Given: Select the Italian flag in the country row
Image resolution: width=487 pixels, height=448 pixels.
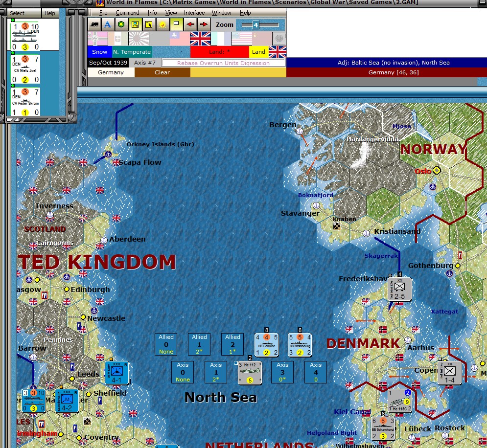Looking at the screenshot, I should pyautogui.click(x=118, y=39).
